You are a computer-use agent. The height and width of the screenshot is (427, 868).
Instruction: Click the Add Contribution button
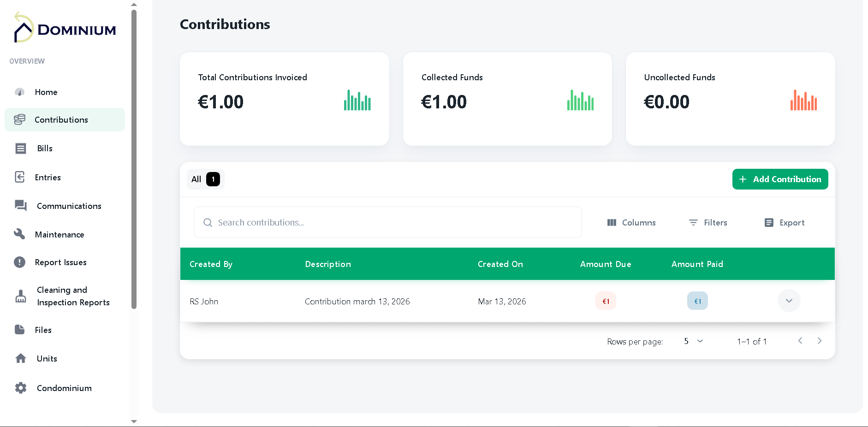tap(779, 179)
